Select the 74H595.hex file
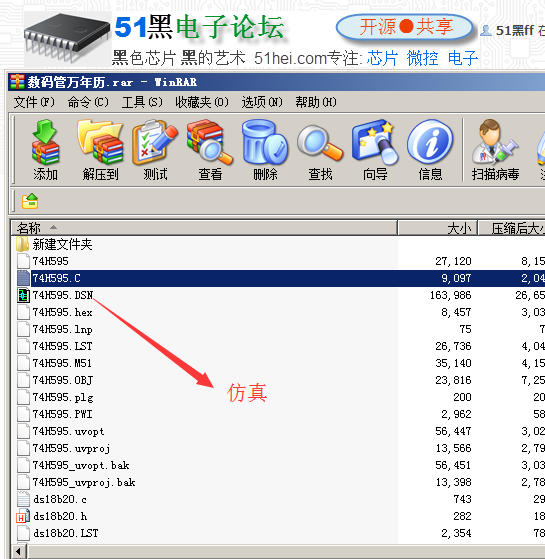This screenshot has width=545, height=559. click(x=62, y=312)
